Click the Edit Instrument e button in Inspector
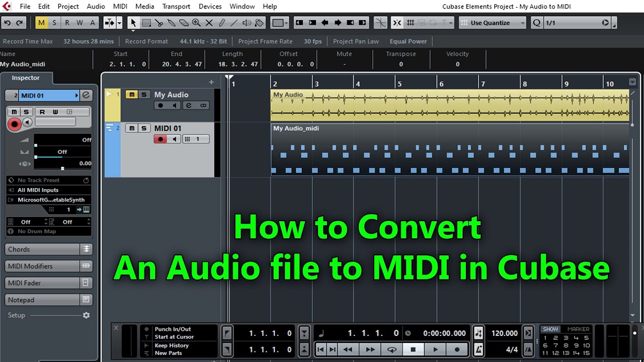 click(86, 95)
